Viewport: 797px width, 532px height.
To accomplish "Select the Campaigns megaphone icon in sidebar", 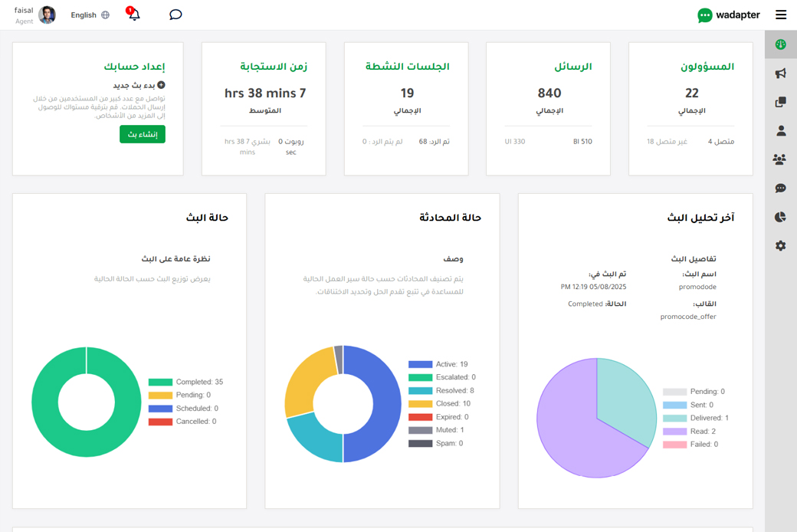I will click(780, 73).
